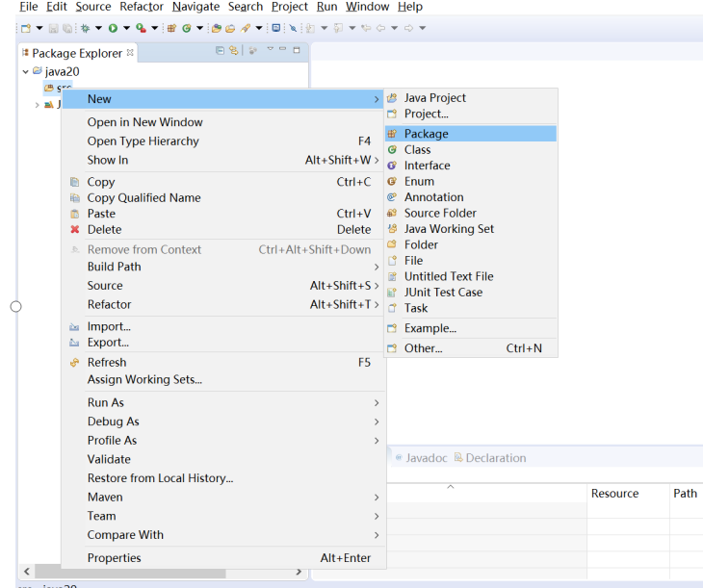This screenshot has width=703, height=588.
Task: Open the New Java Class dropdown arrow
Action: coord(200,28)
